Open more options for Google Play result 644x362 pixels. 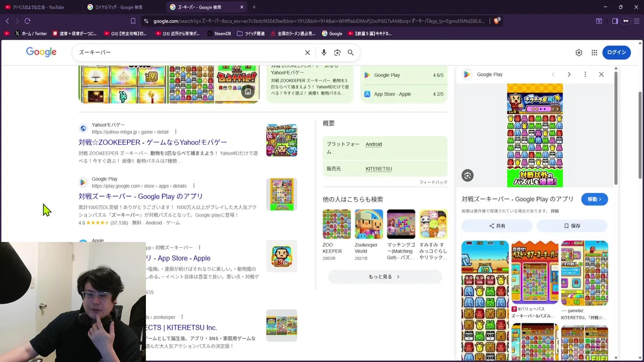click(x=194, y=186)
